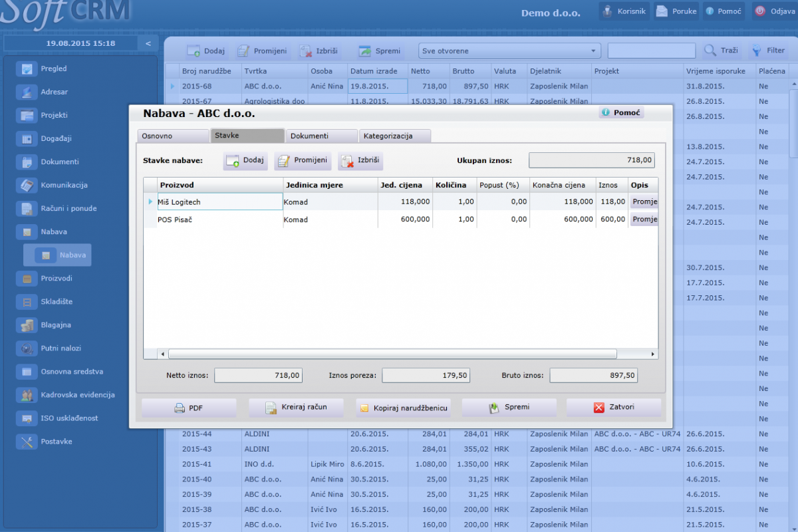Image resolution: width=798 pixels, height=532 pixels.
Task: Select order 2015-41 INO d.d. row
Action: pos(477,464)
